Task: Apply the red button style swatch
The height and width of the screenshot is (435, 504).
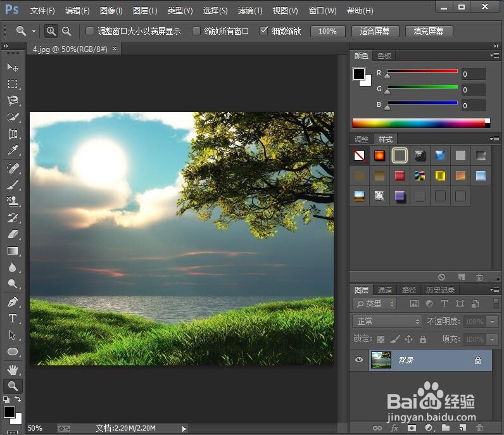Action: [x=380, y=156]
